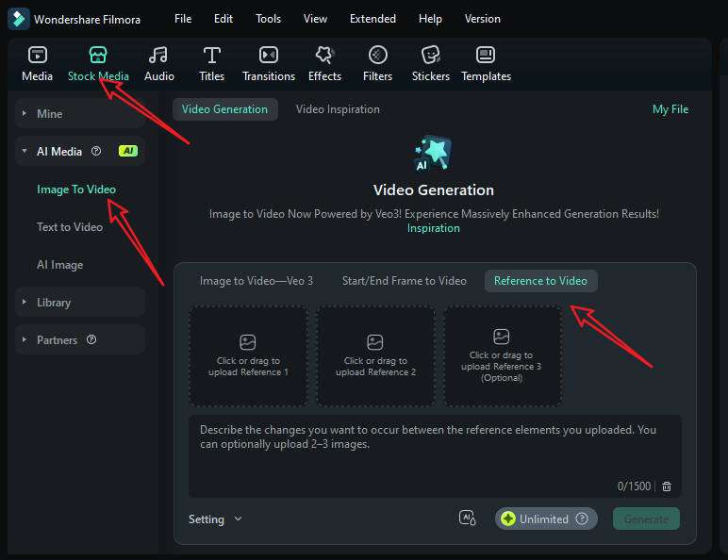728x560 pixels.
Task: Select Image to Video—Veo 3 tab
Action: click(x=256, y=281)
